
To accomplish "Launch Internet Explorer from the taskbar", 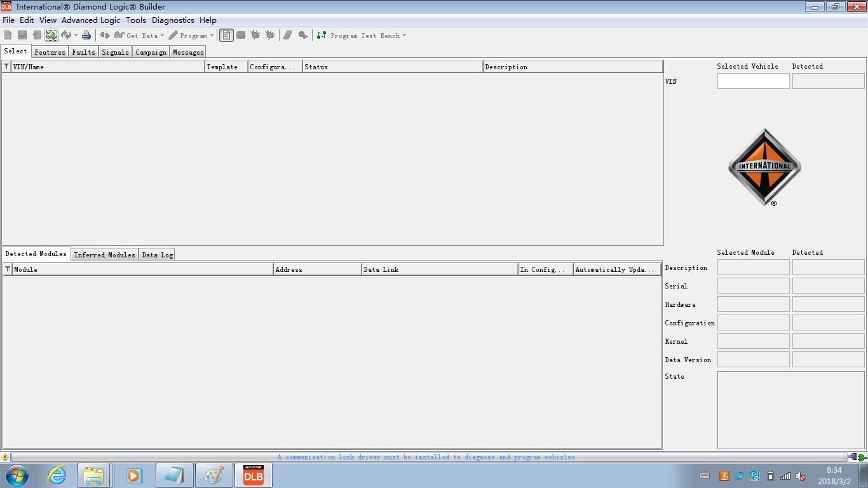I will pos(57,475).
